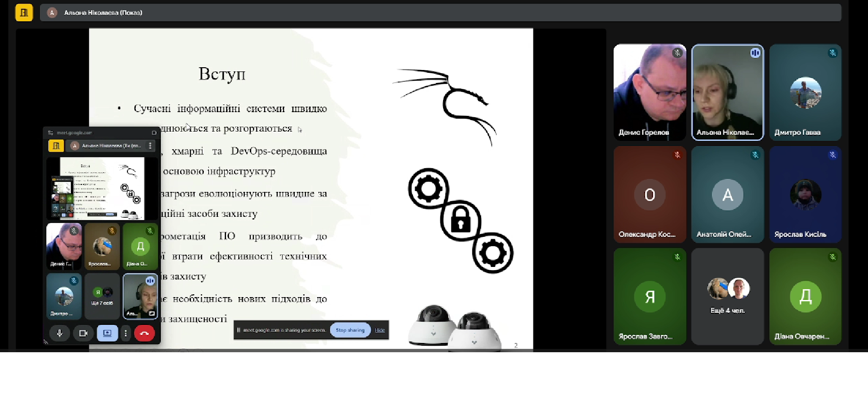The image size is (868, 412).
Task: Click the yellow door icon at top left
Action: pyautogui.click(x=24, y=13)
